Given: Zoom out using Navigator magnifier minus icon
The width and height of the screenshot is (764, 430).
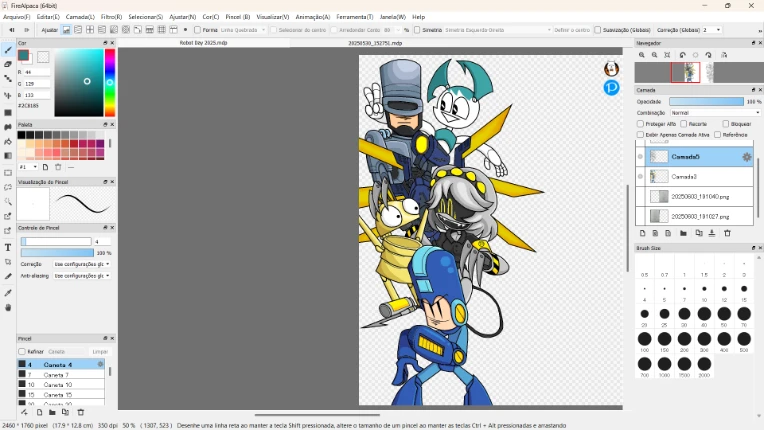Looking at the screenshot, I should pos(654,55).
